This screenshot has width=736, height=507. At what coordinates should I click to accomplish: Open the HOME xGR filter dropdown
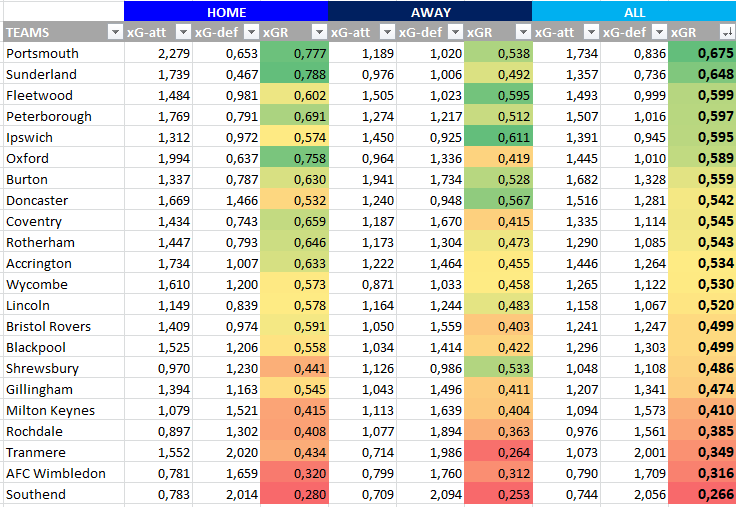pyautogui.click(x=319, y=32)
